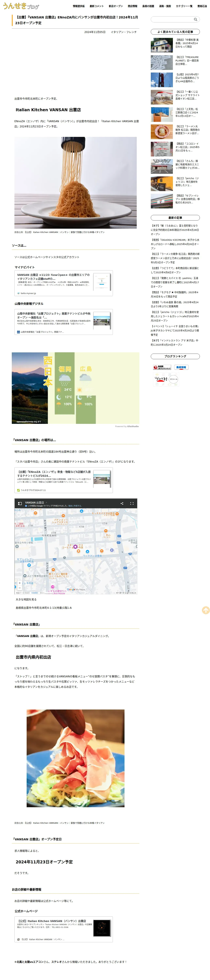Image resolution: width=210 pixels, height=980 pixels.
Task: Open latest article 【出雲】つどうてて 本町商店街
Action: point(175,270)
